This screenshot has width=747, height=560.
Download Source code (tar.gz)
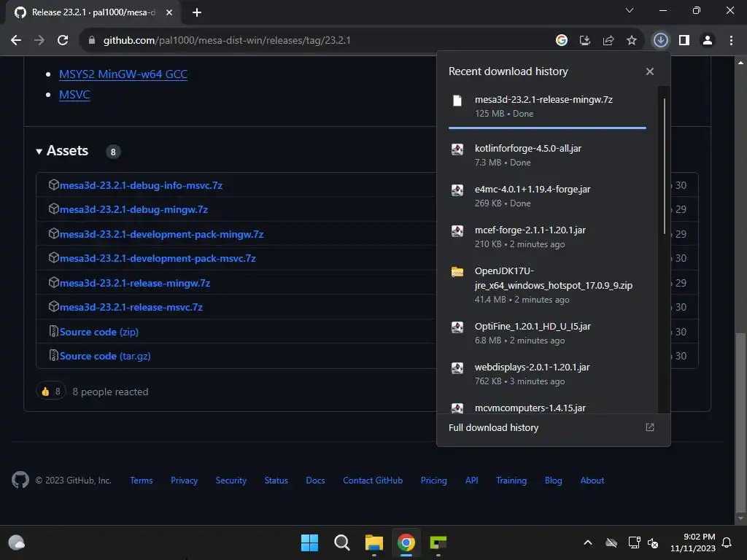pyautogui.click(x=105, y=356)
